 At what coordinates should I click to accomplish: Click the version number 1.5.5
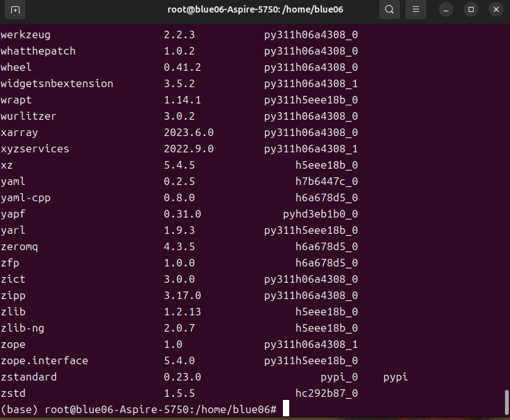click(x=179, y=393)
